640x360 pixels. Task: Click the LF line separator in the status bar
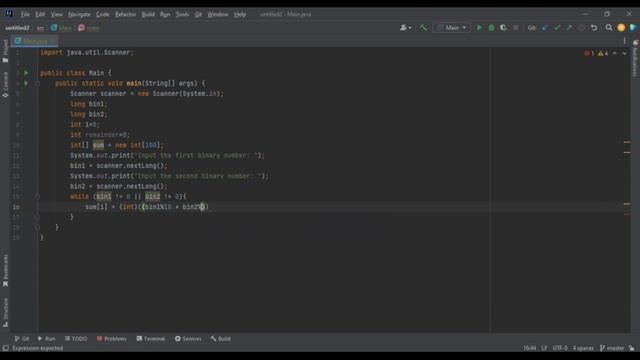click(x=544, y=348)
